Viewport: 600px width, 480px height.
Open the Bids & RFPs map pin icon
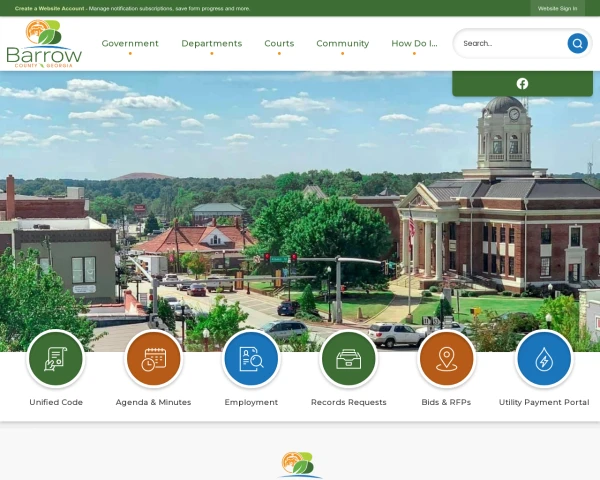pos(446,359)
